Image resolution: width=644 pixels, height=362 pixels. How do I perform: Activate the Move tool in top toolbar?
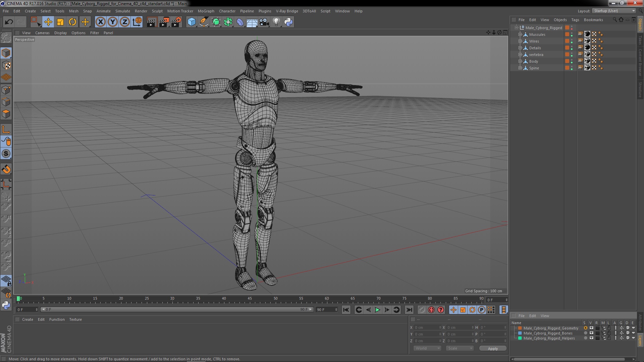tap(48, 22)
